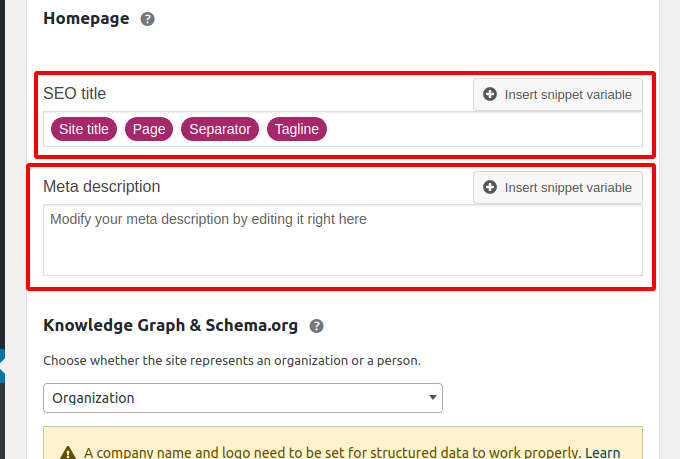Click the Meta description label
This screenshot has width=680, height=459.
pos(102,187)
